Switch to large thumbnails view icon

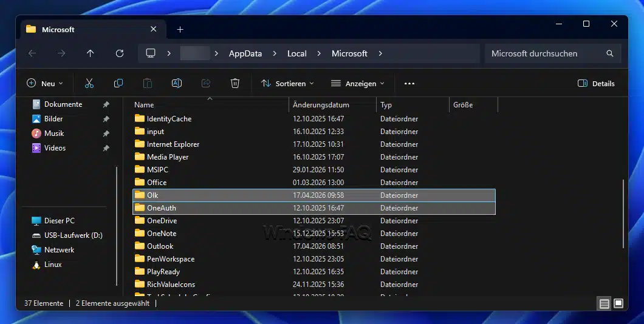618,303
